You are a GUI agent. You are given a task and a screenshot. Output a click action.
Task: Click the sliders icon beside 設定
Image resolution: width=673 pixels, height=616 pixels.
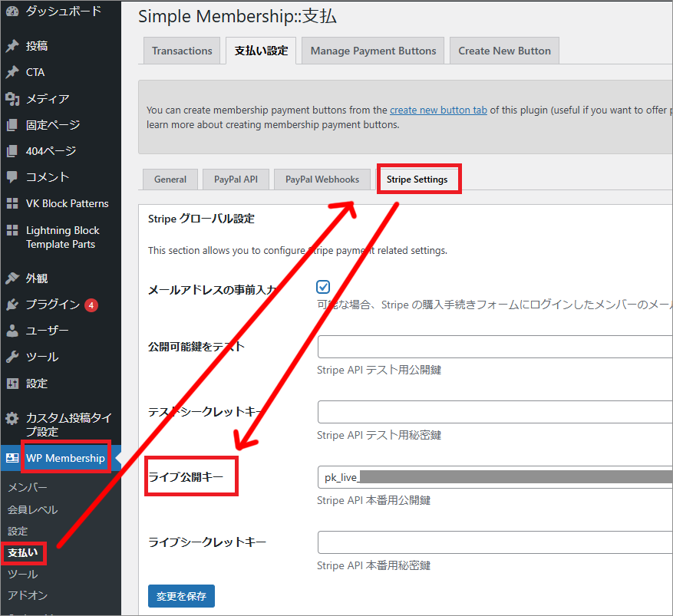click(12, 383)
